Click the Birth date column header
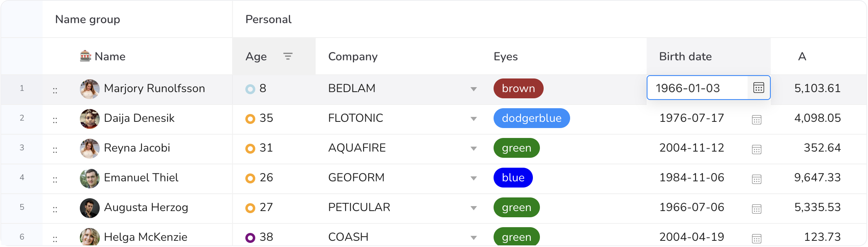The height and width of the screenshot is (247, 868). [x=685, y=57]
